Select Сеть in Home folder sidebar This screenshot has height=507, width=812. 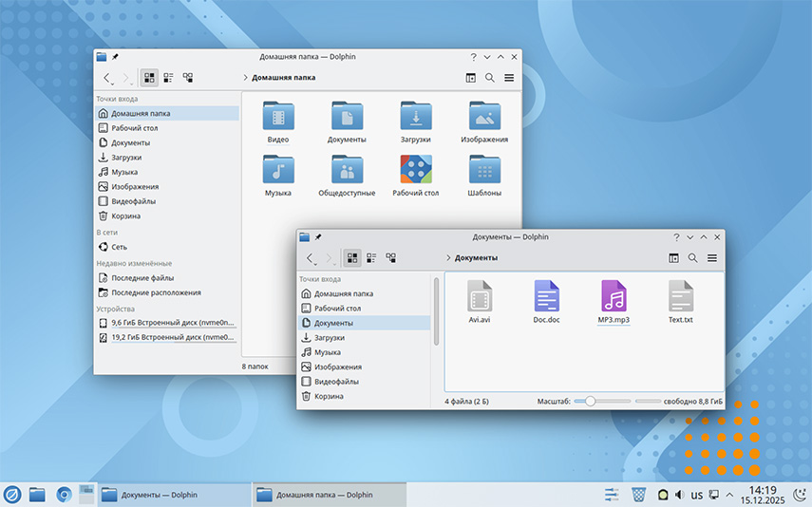pos(119,246)
